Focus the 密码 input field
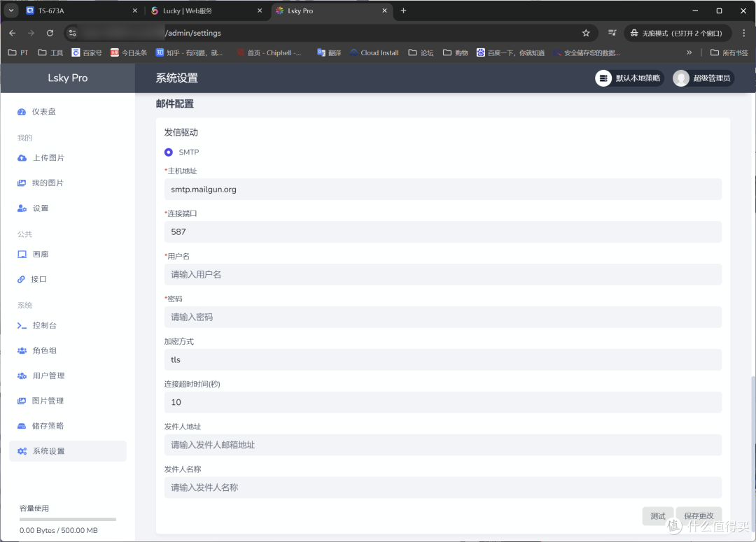This screenshot has width=756, height=542. (x=442, y=317)
